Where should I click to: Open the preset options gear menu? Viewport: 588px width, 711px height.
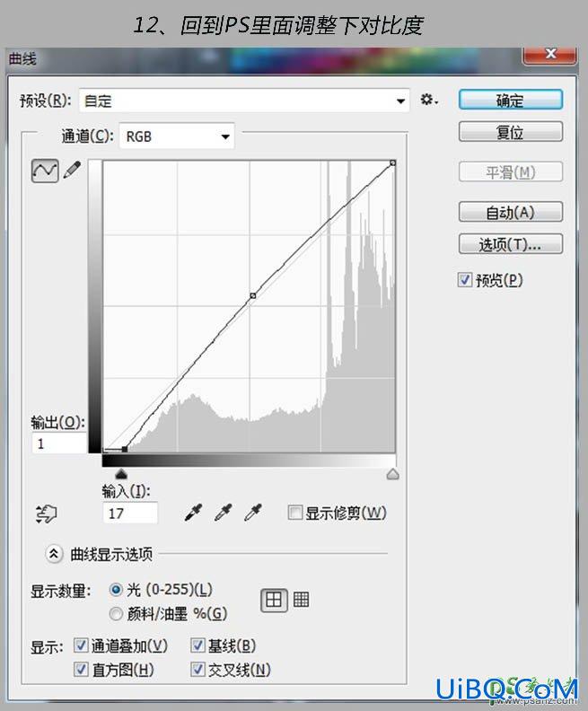(428, 100)
